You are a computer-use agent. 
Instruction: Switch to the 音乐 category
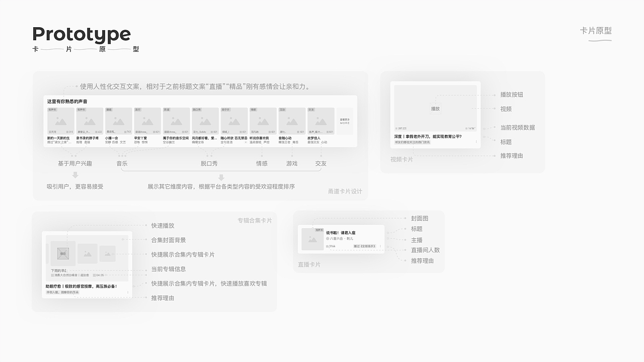coord(122,163)
